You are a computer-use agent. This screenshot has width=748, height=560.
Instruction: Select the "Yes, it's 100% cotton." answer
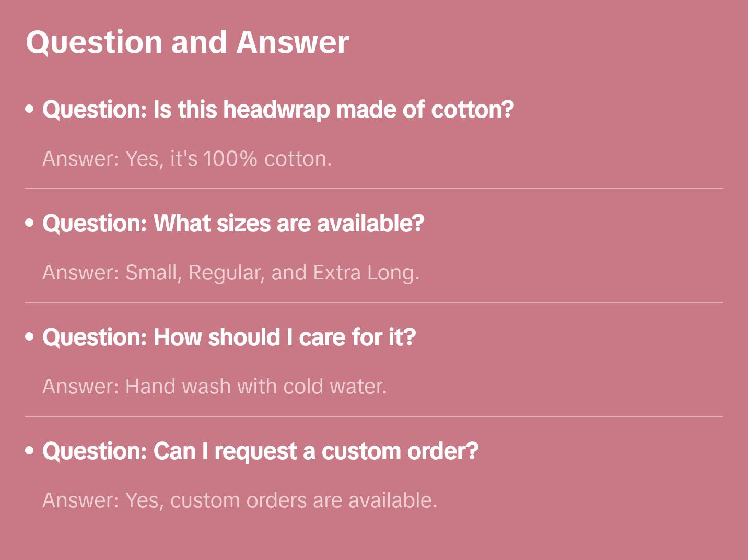[x=187, y=159]
